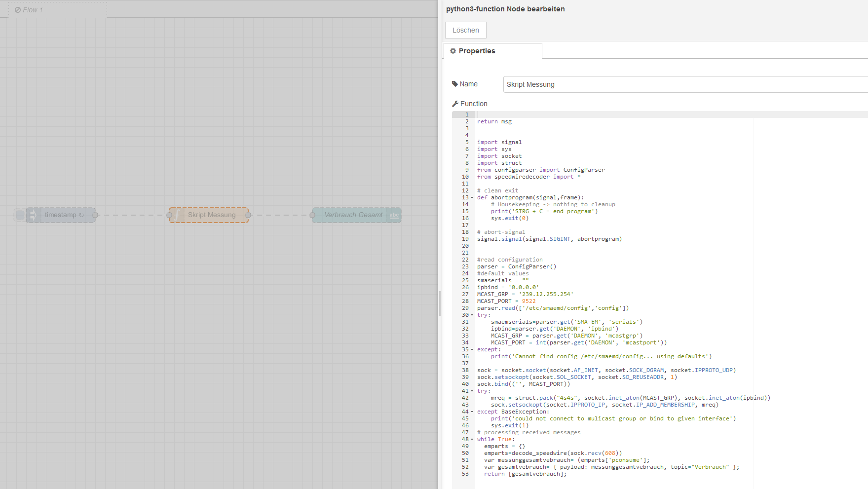Focus the Name field containing Skript Messung
The width and height of the screenshot is (868, 489).
point(685,84)
